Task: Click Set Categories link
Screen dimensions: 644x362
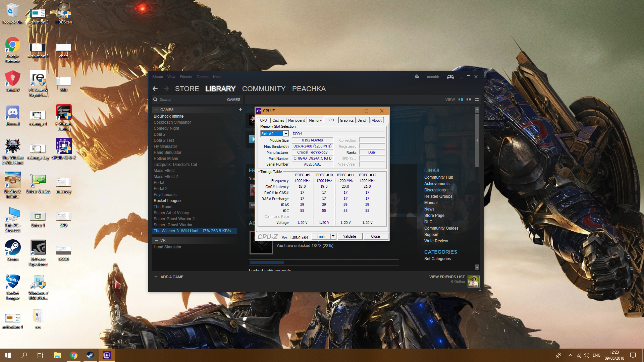Action: [x=439, y=259]
